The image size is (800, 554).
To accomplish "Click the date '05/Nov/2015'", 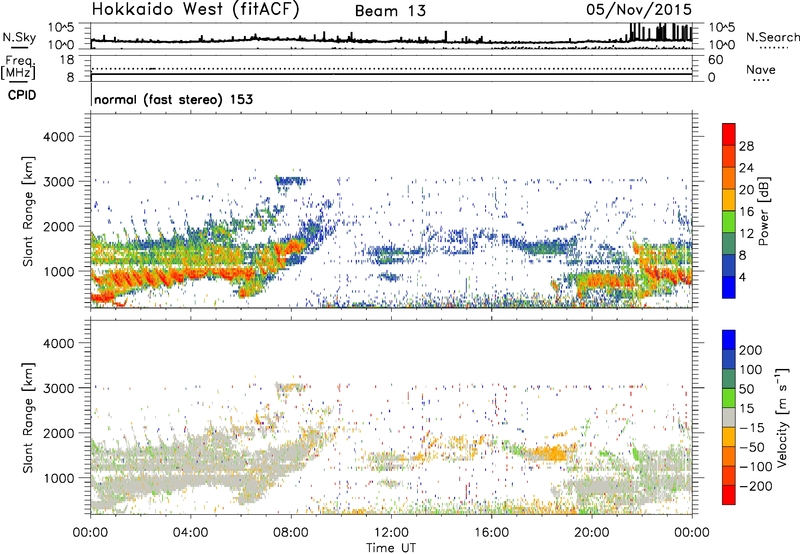I will click(639, 10).
